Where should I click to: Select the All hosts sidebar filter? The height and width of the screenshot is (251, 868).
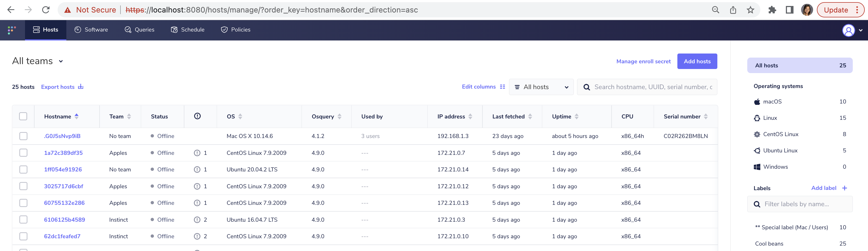point(800,65)
